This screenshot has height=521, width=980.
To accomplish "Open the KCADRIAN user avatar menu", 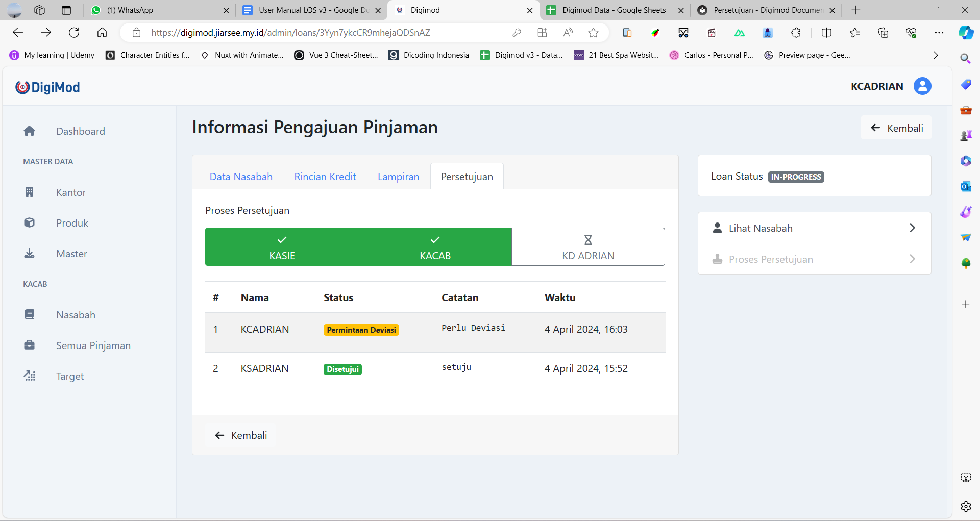I will click(x=922, y=86).
